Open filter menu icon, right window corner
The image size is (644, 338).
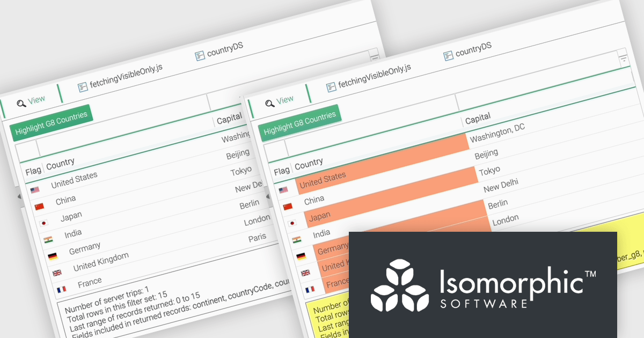[624, 58]
